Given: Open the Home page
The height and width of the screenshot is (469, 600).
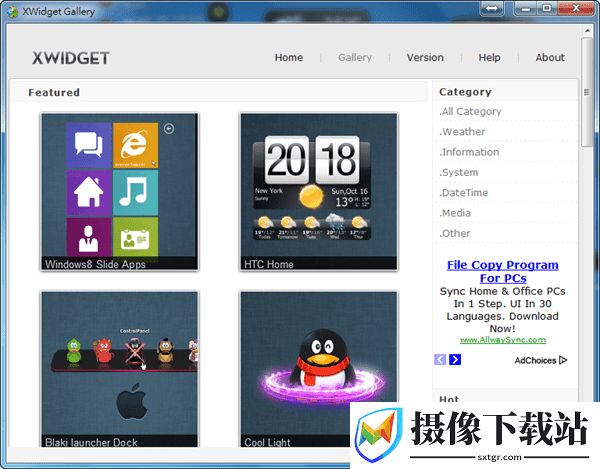Looking at the screenshot, I should [x=289, y=57].
